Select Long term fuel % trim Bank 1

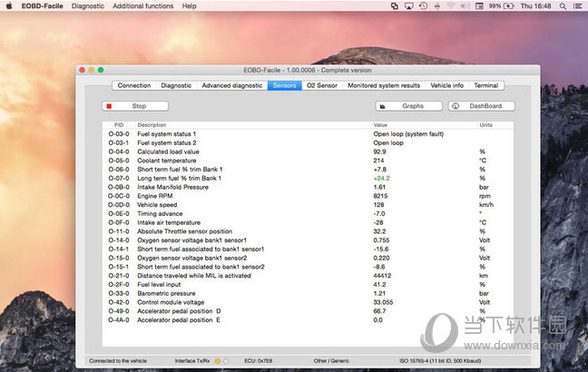308,178
